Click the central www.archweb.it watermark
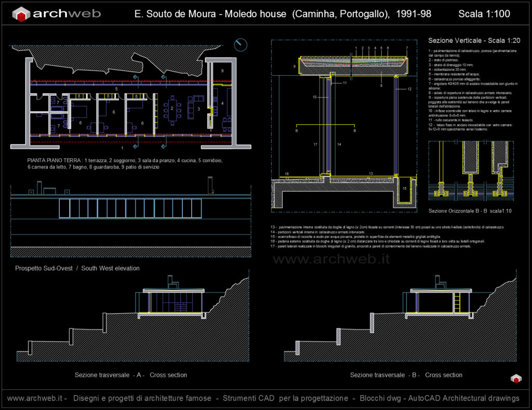The height and width of the screenshot is (410, 532). (331, 258)
